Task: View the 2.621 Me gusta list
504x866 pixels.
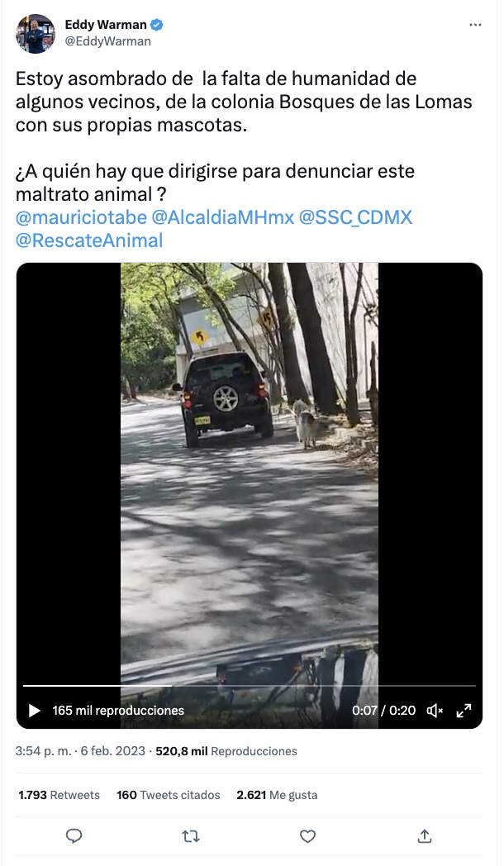Action: coord(277,795)
